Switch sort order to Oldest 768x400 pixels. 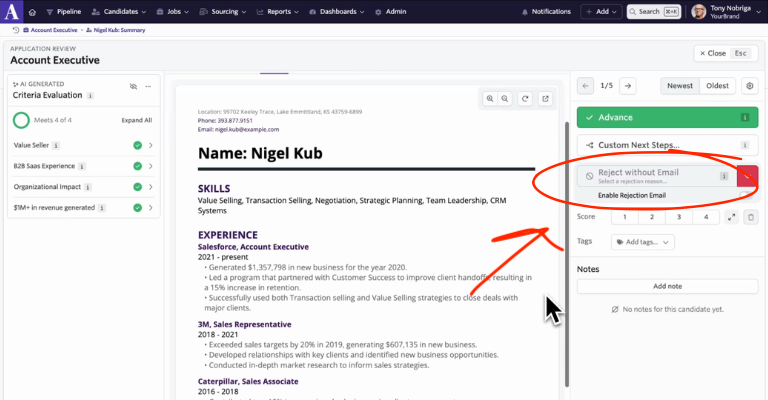click(x=717, y=86)
